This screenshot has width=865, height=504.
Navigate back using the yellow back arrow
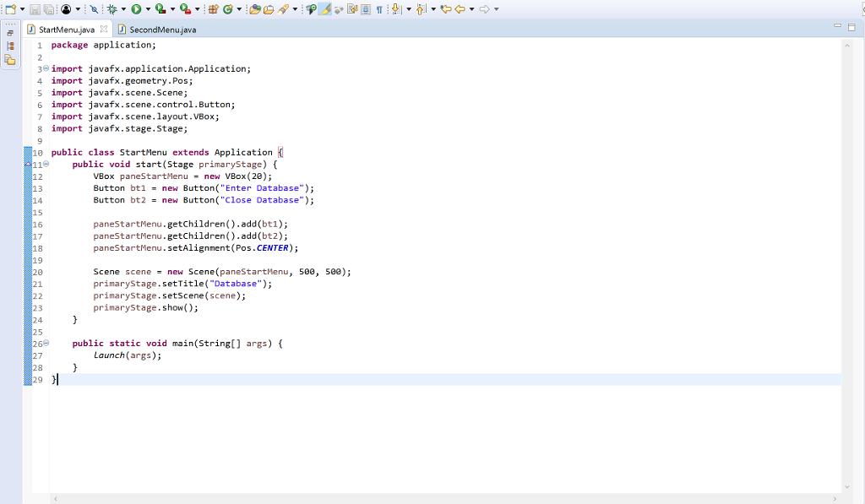(x=460, y=9)
